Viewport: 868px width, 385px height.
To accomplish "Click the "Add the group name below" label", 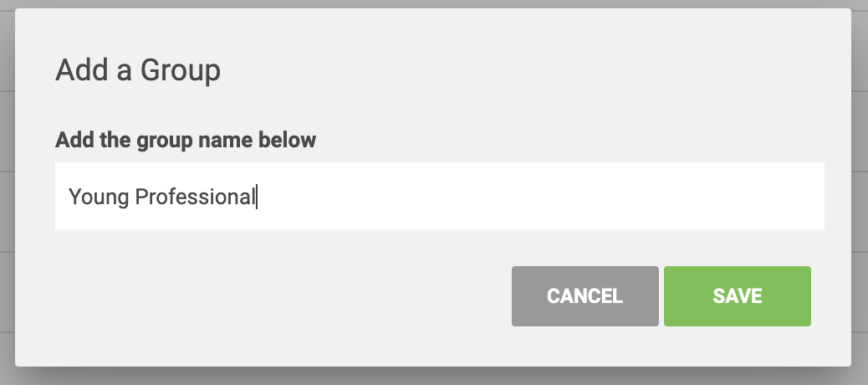I will coord(186,140).
